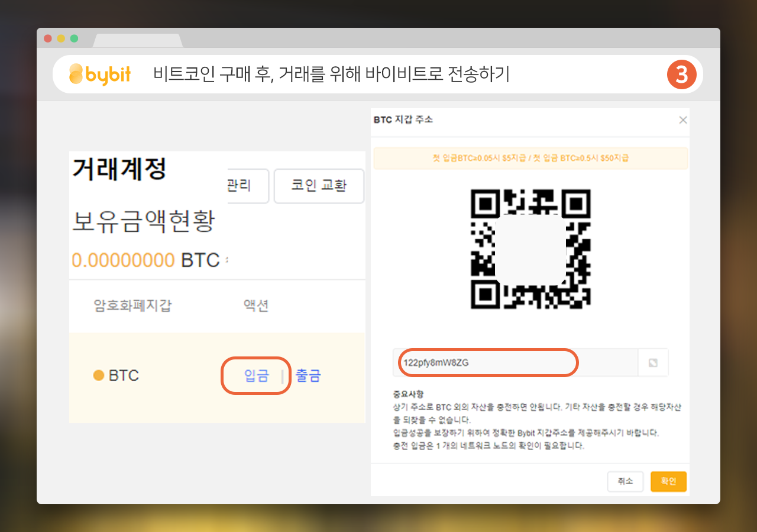Click the 보유금액현황 label
The height and width of the screenshot is (532, 757).
click(x=144, y=222)
